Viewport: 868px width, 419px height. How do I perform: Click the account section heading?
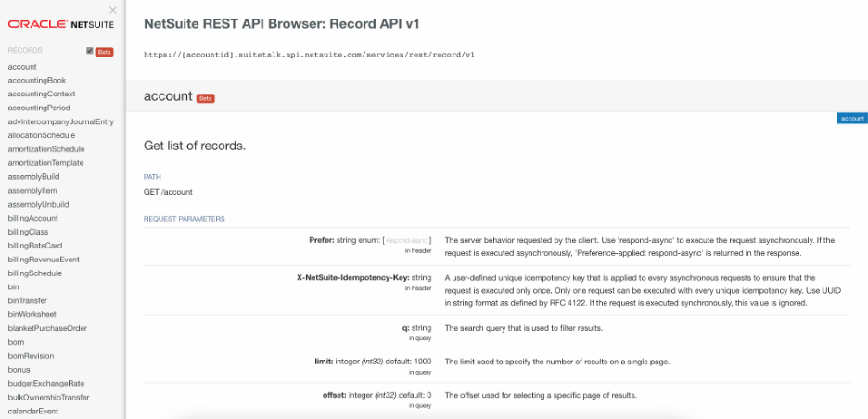pyautogui.click(x=168, y=96)
